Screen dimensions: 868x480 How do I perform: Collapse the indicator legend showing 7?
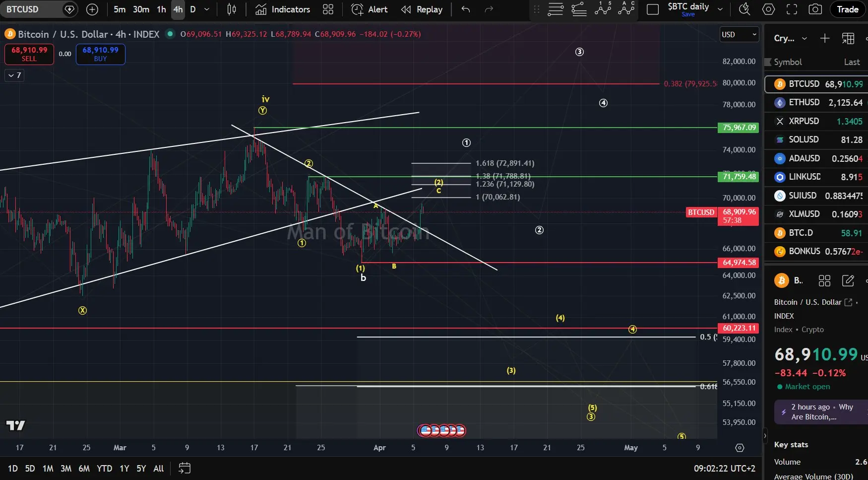point(15,75)
